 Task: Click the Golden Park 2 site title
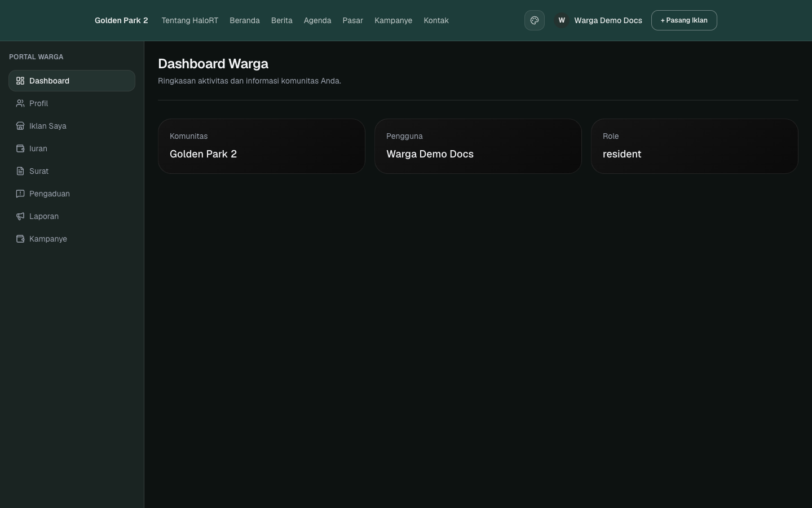pyautogui.click(x=121, y=20)
